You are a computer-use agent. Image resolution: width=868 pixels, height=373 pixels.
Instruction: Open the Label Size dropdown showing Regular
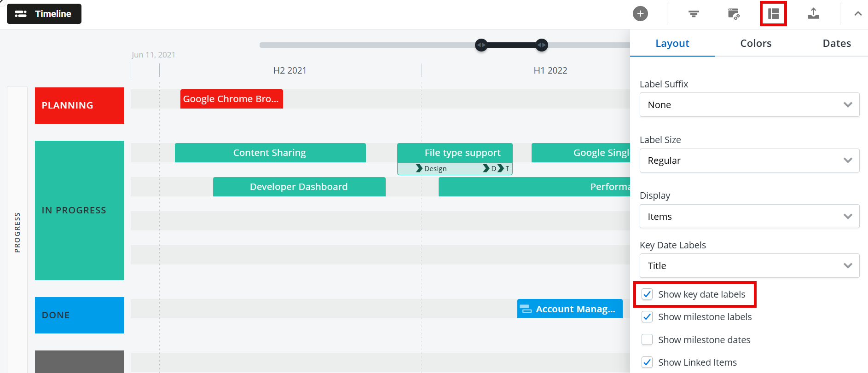tap(749, 160)
